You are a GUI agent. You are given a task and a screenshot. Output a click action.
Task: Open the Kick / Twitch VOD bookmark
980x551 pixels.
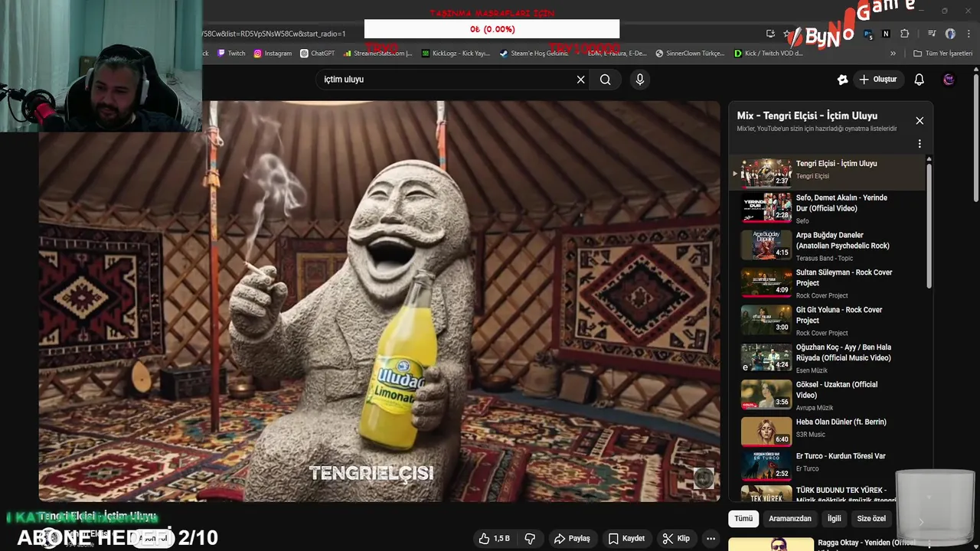tap(768, 54)
